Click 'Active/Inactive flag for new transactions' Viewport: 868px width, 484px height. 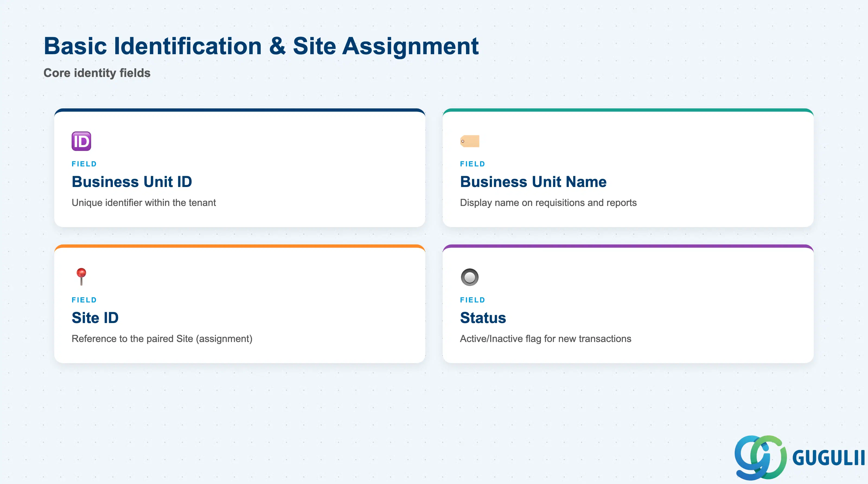(x=545, y=338)
